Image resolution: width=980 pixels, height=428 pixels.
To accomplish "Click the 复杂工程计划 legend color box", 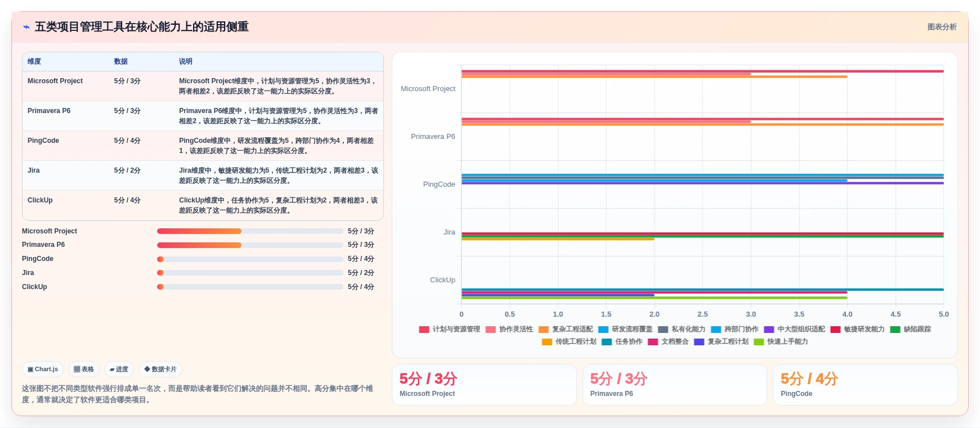I will (699, 342).
